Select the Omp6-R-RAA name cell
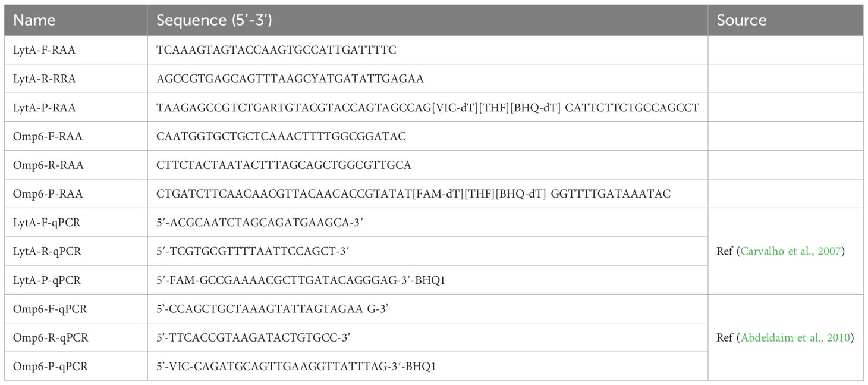The height and width of the screenshot is (385, 868). 48,165
